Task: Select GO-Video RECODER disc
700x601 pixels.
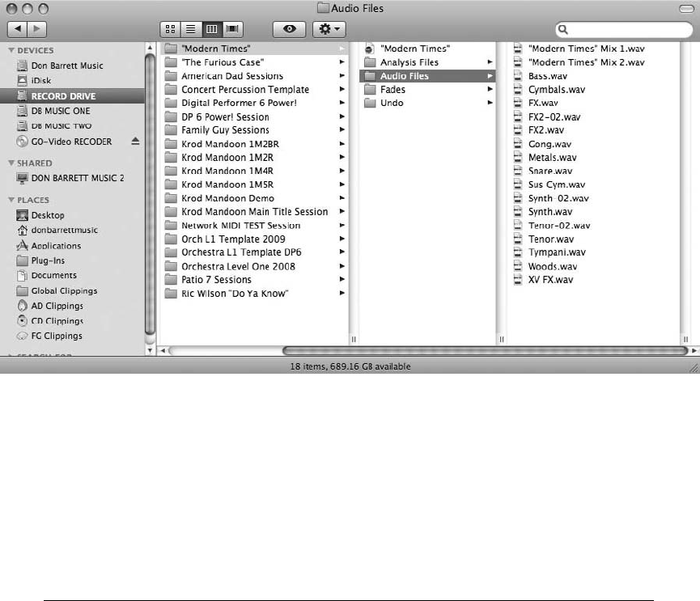Action: click(72, 142)
